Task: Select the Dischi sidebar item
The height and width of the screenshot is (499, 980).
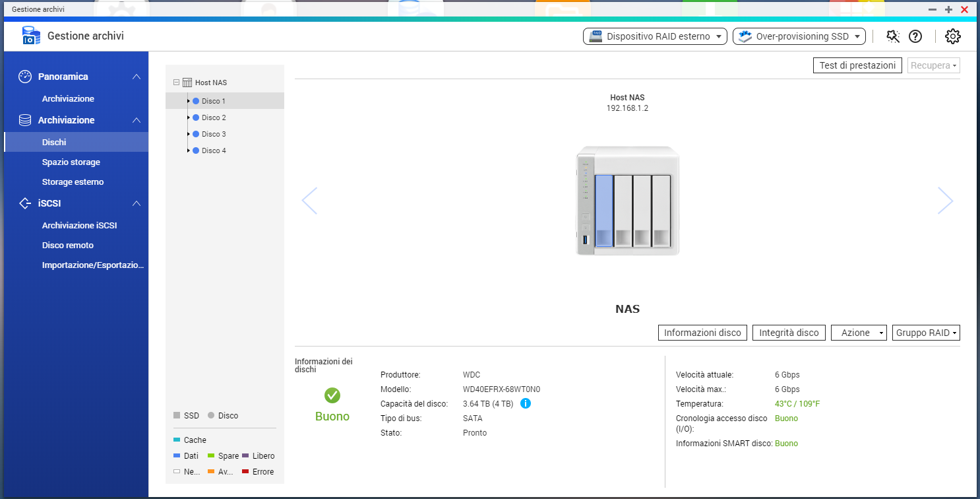Action: [76, 142]
